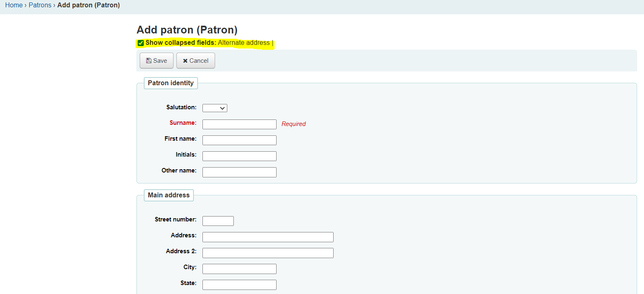Viewport: 644px width, 294px height.
Task: Click the Address input field
Action: pyautogui.click(x=268, y=237)
